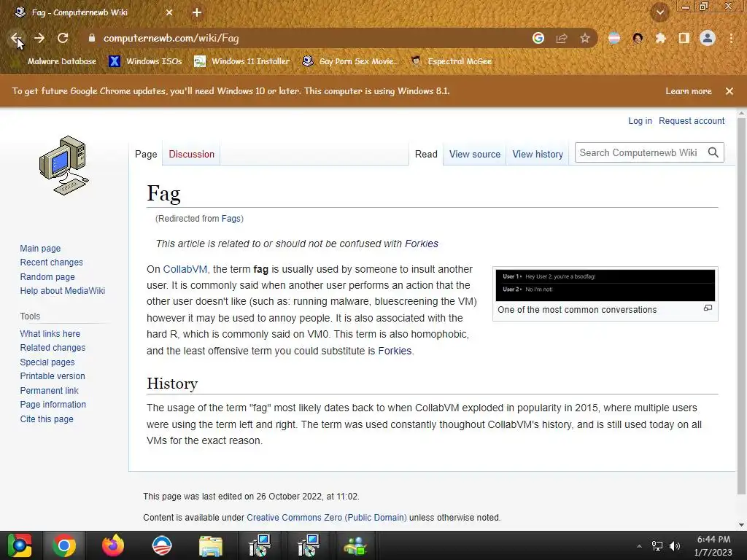Open the Creative Commons Zero license link

click(326, 518)
